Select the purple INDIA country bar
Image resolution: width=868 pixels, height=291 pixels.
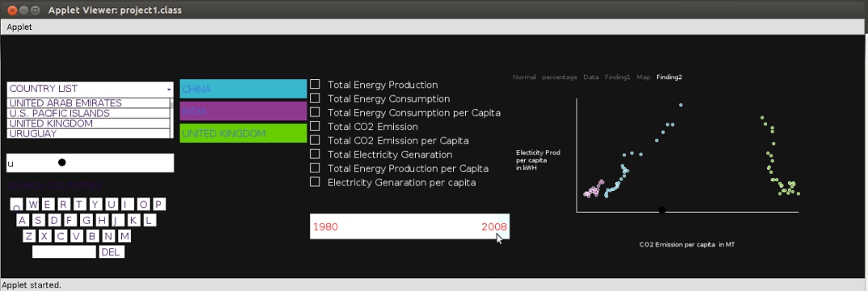(x=243, y=111)
